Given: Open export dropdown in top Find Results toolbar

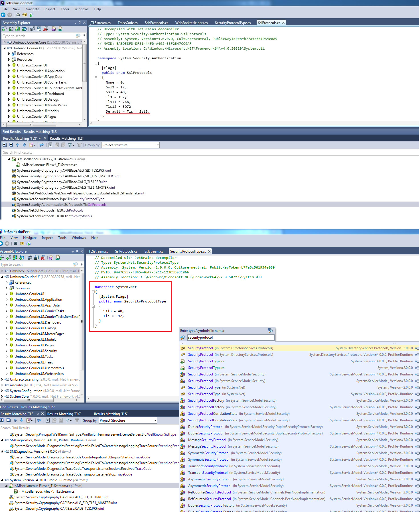Looking at the screenshot, I should pyautogui.click(x=32, y=145).
